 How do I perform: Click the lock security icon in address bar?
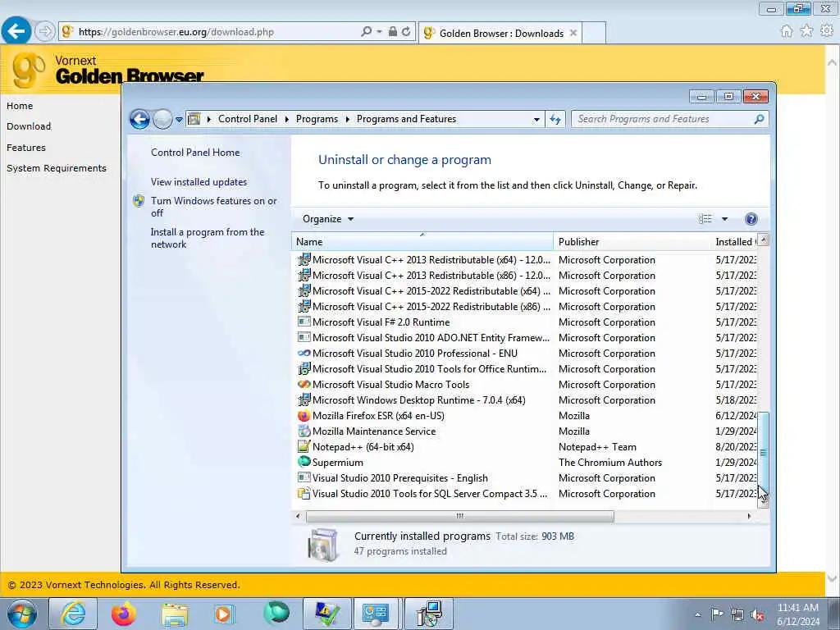[393, 32]
